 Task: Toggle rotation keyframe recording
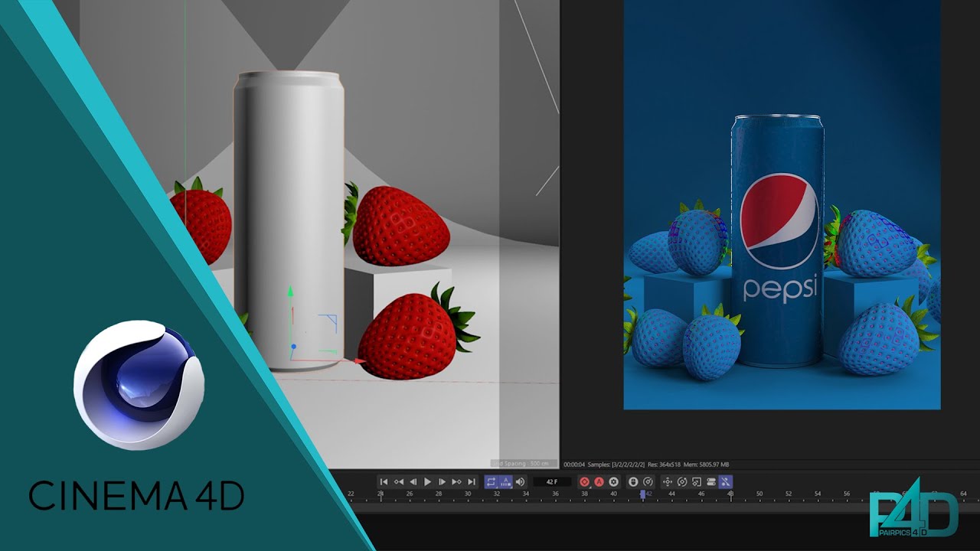pyautogui.click(x=682, y=482)
